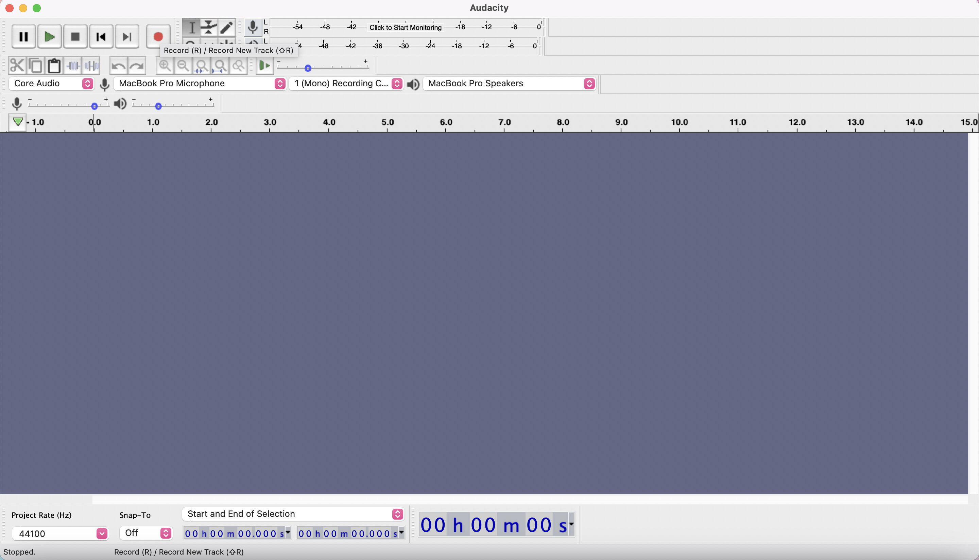
Task: Click the Skip to End button
Action: point(127,37)
